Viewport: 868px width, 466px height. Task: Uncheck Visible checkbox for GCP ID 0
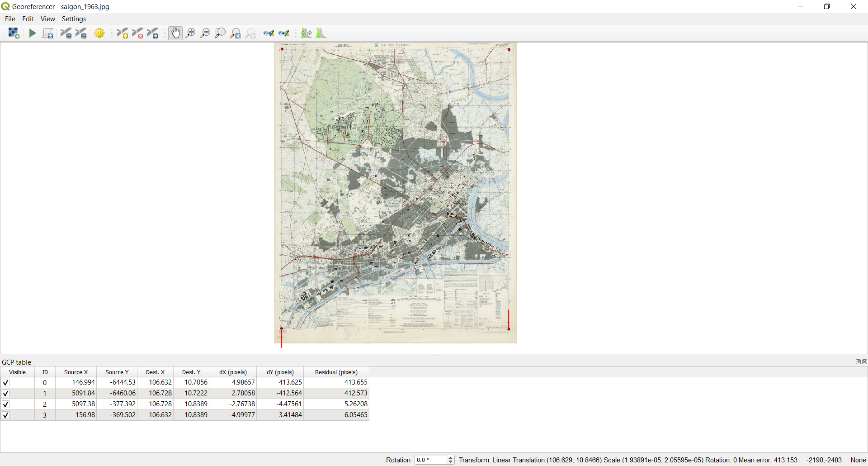(6, 382)
